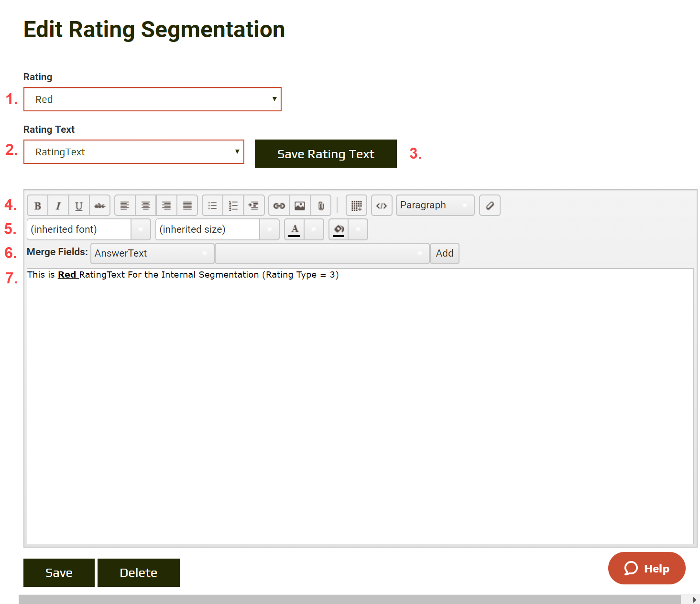Open the text highlight color picker
This screenshot has height=604, width=700.
pyautogui.click(x=339, y=229)
